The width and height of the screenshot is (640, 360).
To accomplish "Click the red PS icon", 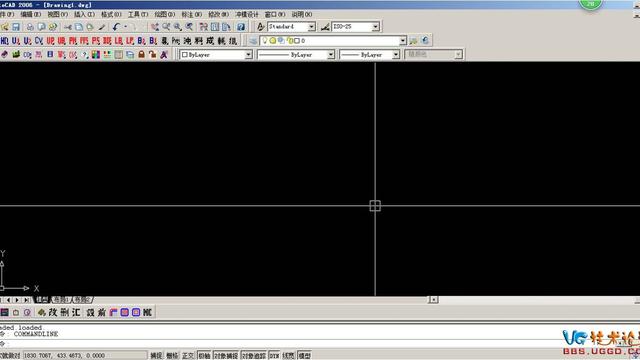I will pos(96,41).
